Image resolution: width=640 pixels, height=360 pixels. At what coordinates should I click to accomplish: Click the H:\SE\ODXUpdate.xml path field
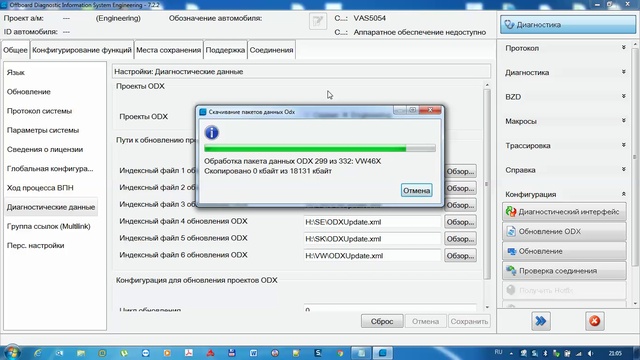pyautogui.click(x=372, y=222)
